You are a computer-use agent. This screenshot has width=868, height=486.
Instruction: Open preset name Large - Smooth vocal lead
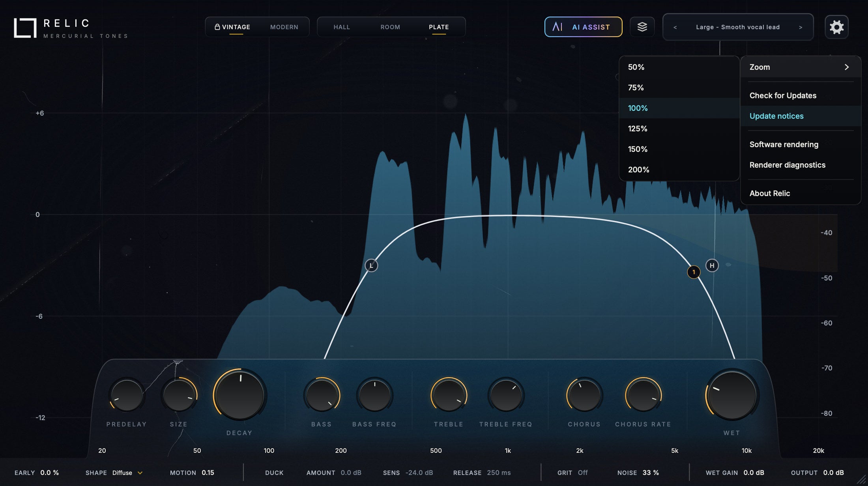[x=738, y=27]
